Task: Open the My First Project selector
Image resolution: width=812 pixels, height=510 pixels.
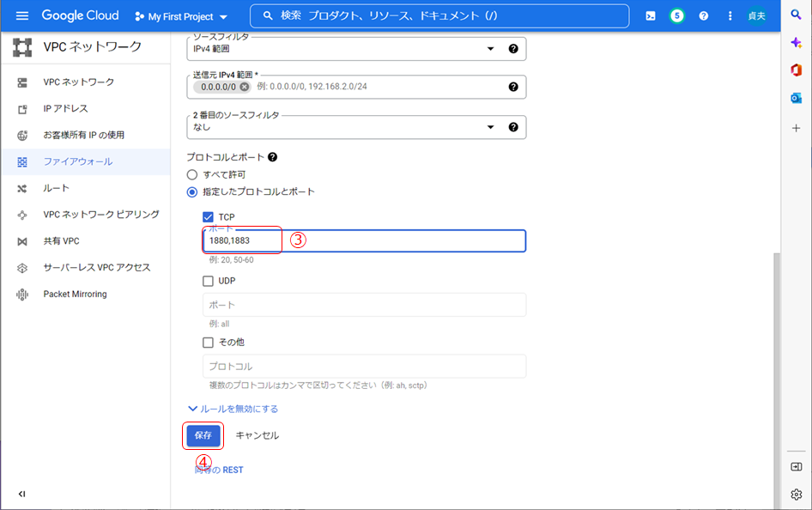Action: [181, 16]
